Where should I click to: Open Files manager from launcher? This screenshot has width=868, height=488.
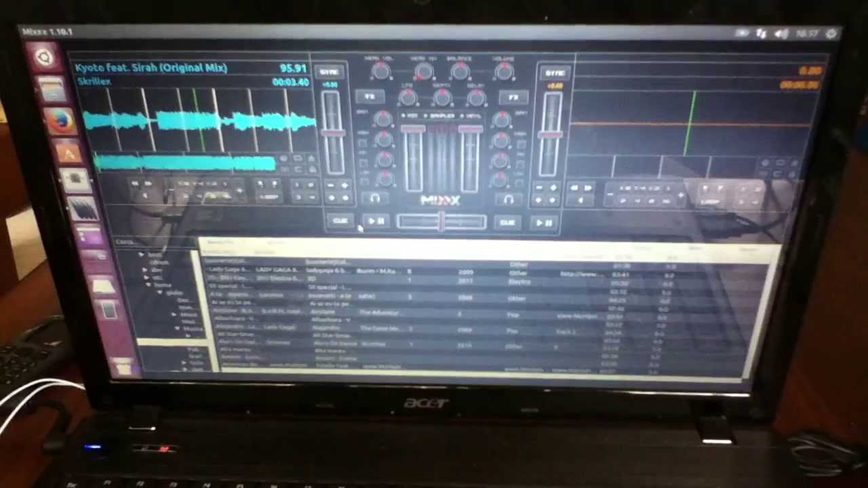click(x=52, y=89)
